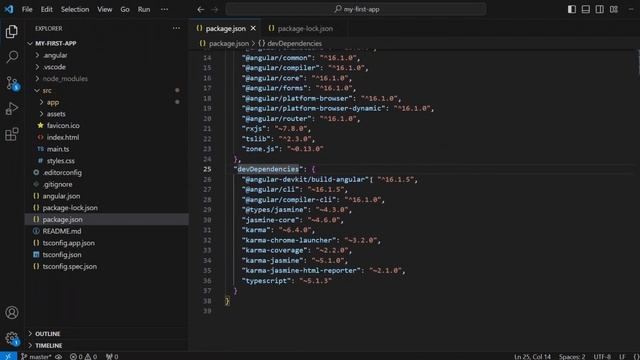The width and height of the screenshot is (640, 360).
Task: Open the Accounts icon
Action: 12,313
